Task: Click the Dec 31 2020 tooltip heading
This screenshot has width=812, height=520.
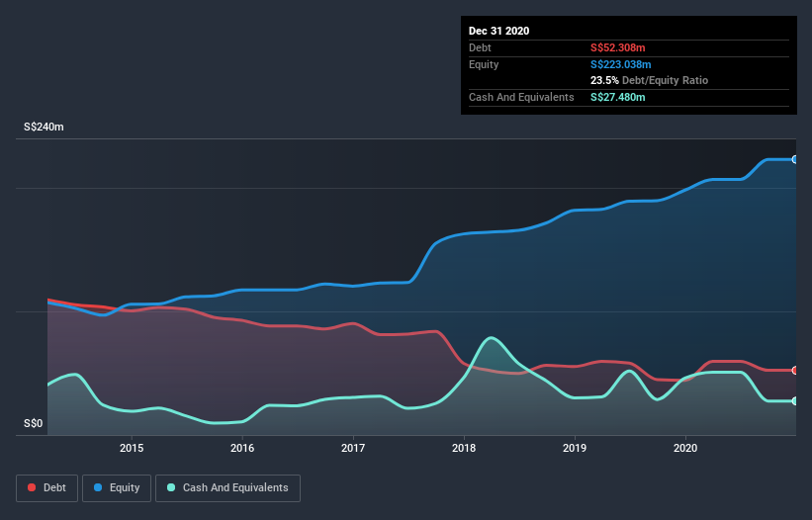Action: [x=499, y=31]
